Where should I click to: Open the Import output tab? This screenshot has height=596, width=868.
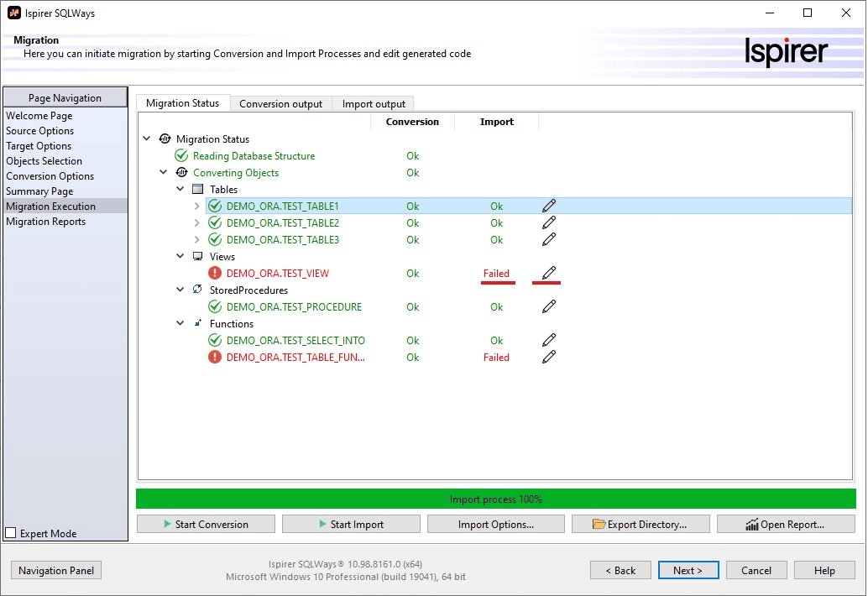(x=374, y=104)
